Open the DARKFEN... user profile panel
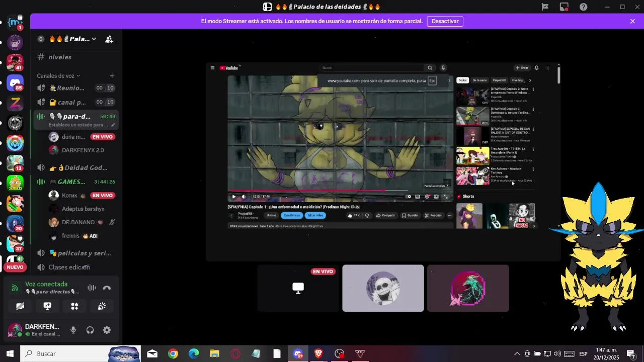This screenshot has width=644, height=362. click(35, 330)
